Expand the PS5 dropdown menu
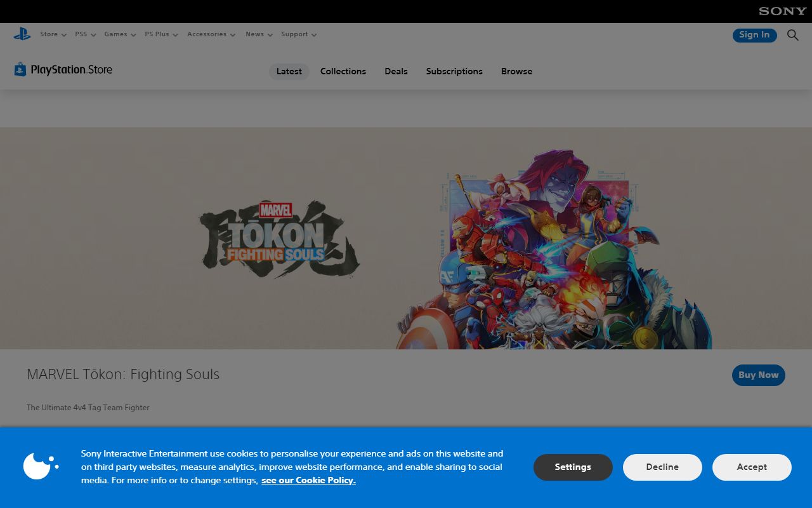Screen dimensions: 812x508 click(86, 34)
